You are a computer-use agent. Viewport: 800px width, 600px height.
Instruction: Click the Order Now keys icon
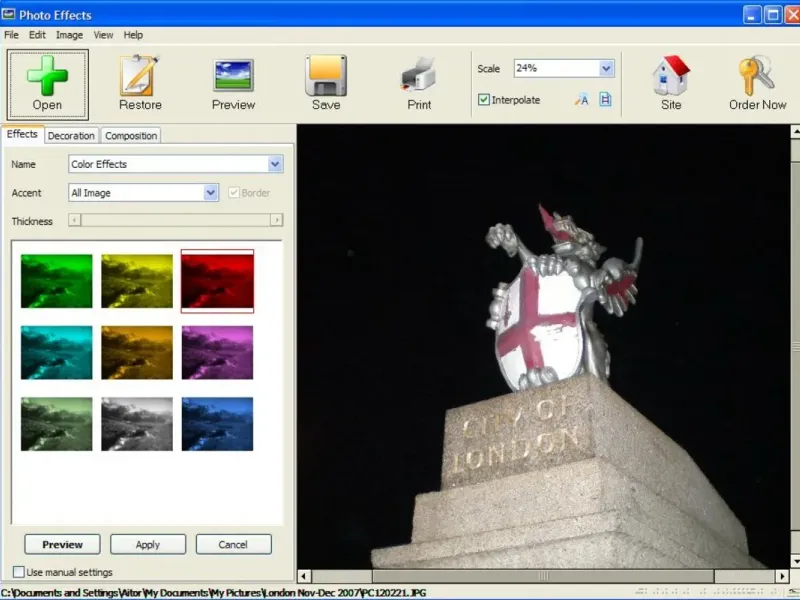coord(757,76)
